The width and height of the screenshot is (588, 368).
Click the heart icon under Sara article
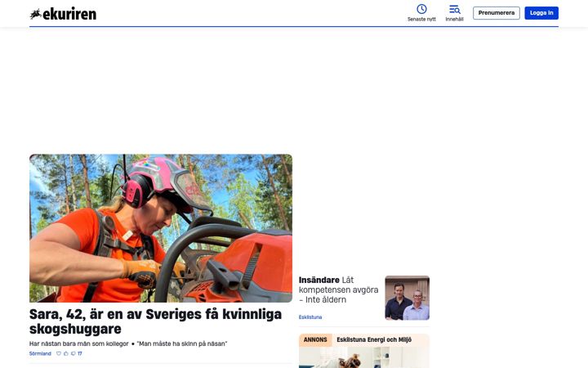point(59,353)
